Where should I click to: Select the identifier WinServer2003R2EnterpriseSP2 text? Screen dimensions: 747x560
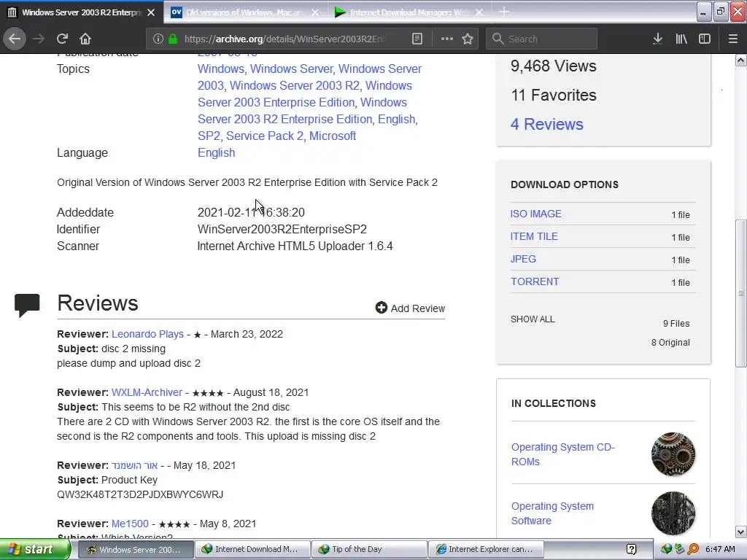(x=282, y=230)
